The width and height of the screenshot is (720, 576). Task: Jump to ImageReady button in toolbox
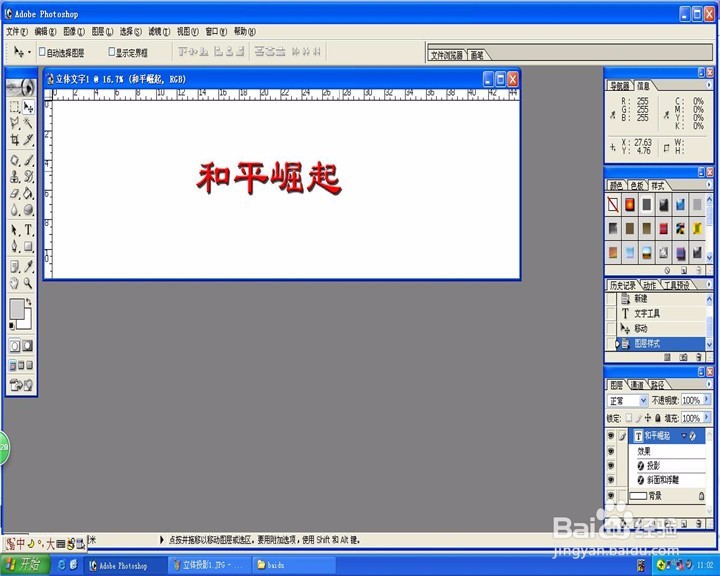pyautogui.click(x=21, y=385)
